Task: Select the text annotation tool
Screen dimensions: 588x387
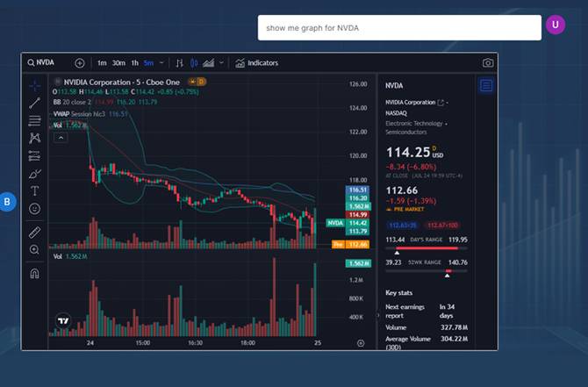Action: tap(34, 191)
